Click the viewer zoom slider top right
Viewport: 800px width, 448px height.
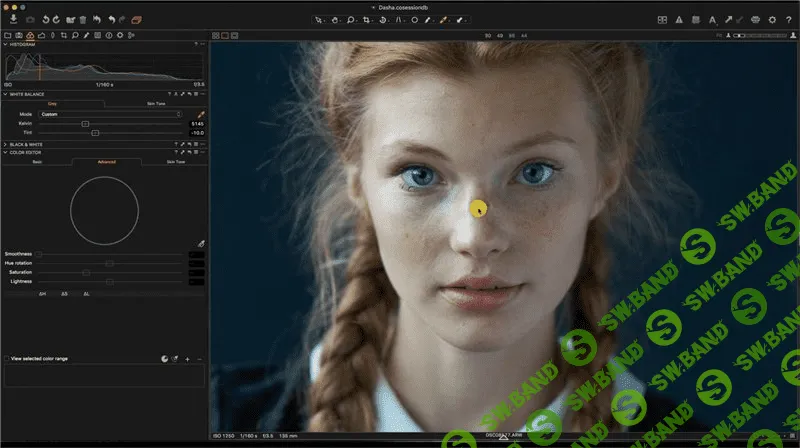[760, 36]
